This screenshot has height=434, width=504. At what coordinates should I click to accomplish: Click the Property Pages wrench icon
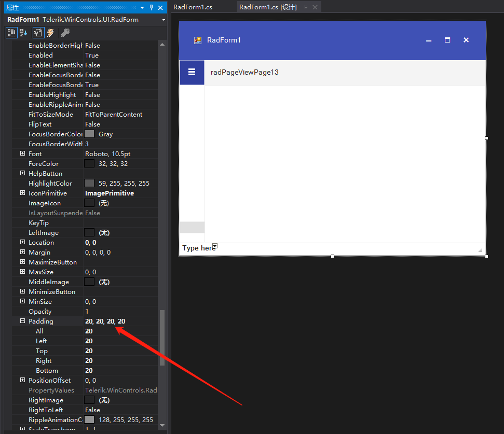click(x=65, y=33)
